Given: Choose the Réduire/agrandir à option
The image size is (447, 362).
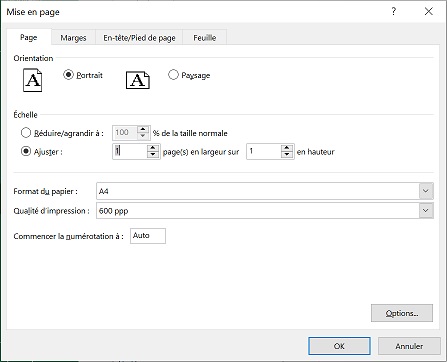Looking at the screenshot, I should point(26,133).
